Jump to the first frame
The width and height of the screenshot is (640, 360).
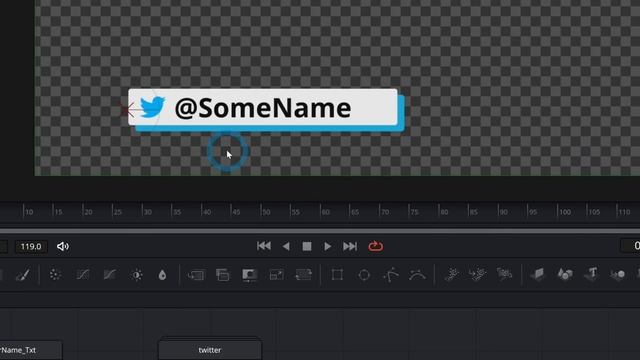tap(264, 246)
